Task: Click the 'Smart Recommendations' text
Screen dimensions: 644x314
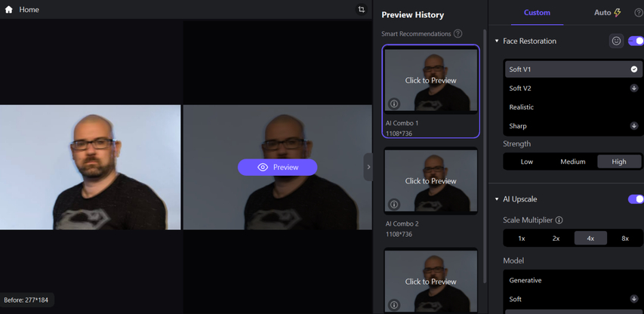Action: [416, 34]
